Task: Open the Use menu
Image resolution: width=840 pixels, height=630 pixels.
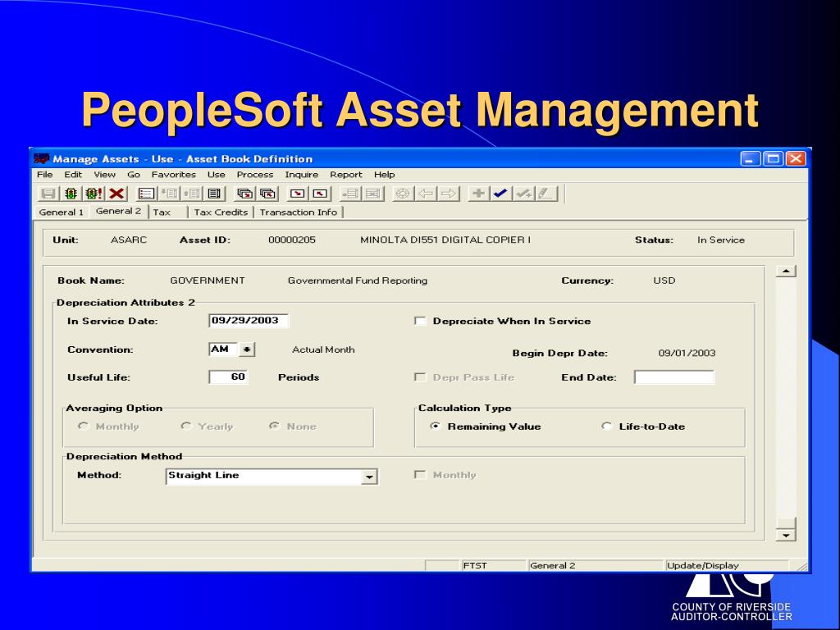Action: (x=216, y=175)
